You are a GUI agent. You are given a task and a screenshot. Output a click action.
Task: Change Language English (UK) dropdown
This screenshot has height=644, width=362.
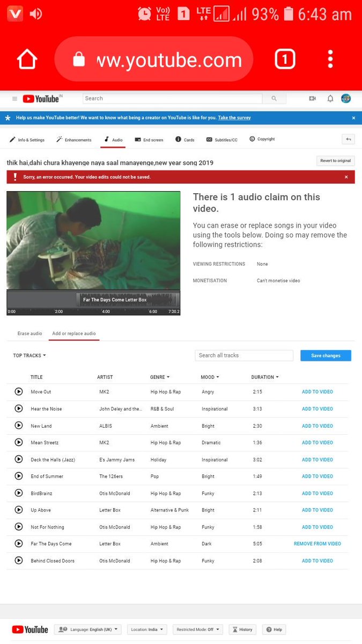pos(88,630)
